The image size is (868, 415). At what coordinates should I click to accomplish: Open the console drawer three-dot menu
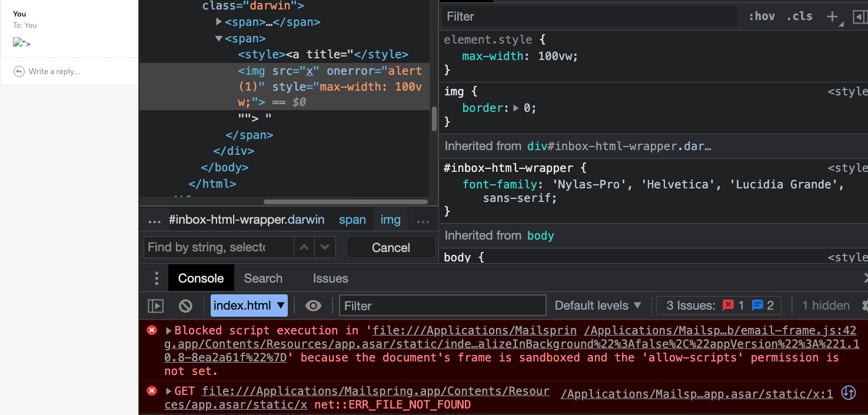[156, 278]
